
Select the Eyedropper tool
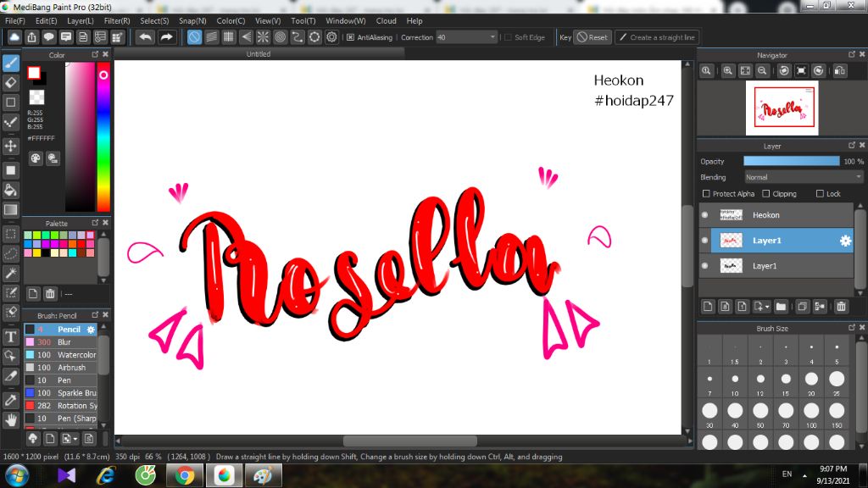(x=10, y=400)
